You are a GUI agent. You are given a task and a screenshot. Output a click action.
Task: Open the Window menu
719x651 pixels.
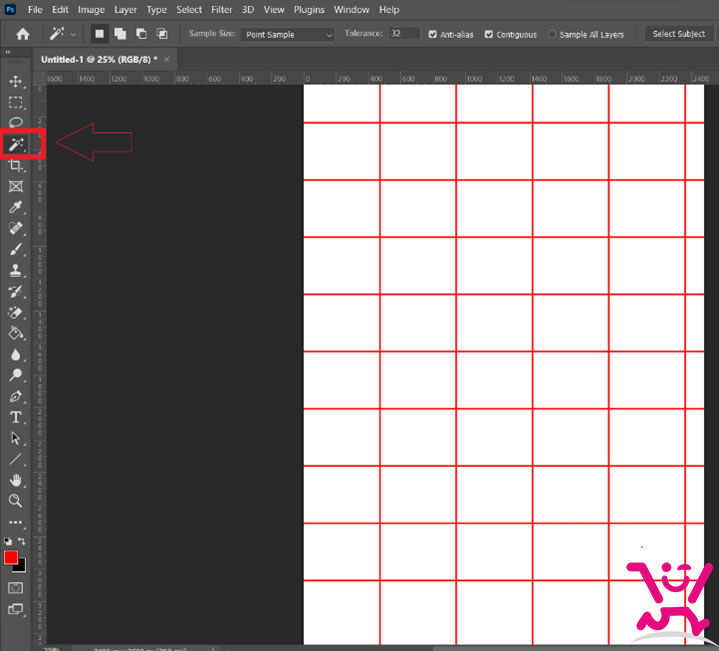pyautogui.click(x=351, y=10)
